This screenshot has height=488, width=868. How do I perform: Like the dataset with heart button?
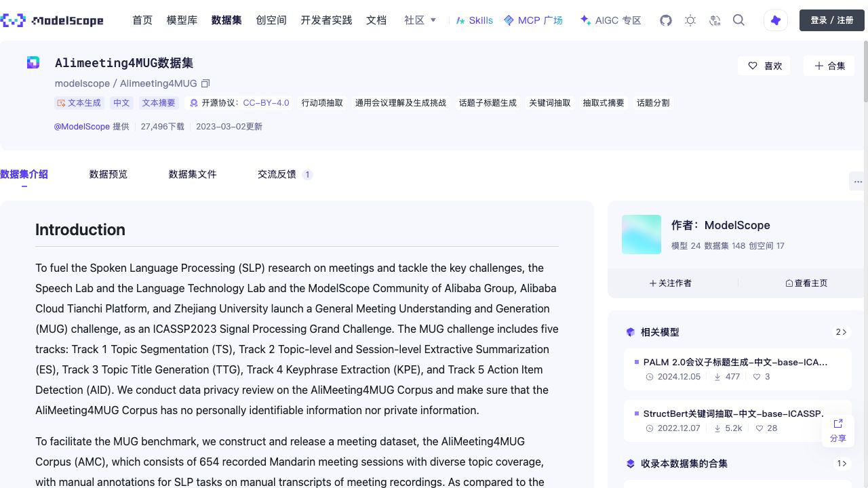(x=764, y=66)
